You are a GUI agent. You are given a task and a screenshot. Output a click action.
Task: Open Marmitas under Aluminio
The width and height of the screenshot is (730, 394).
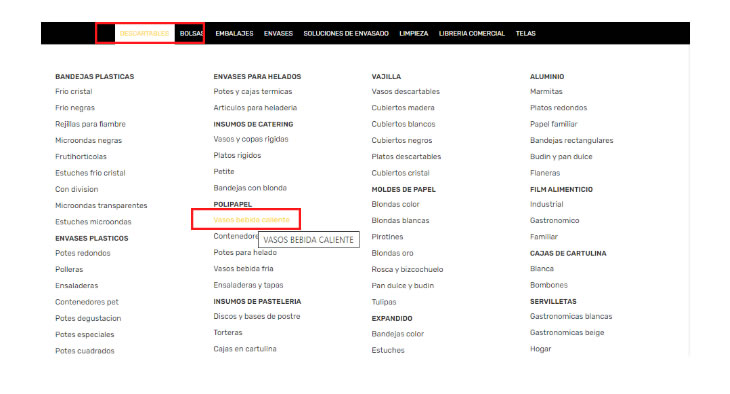click(x=546, y=91)
